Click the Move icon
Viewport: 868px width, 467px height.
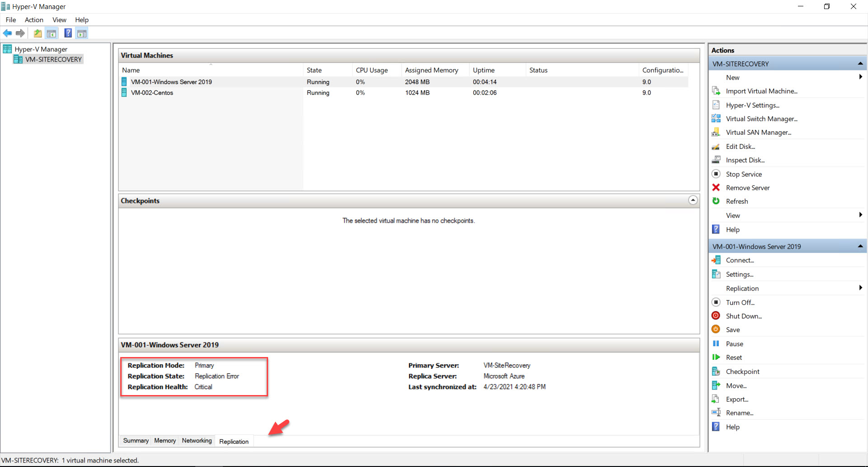click(x=716, y=386)
